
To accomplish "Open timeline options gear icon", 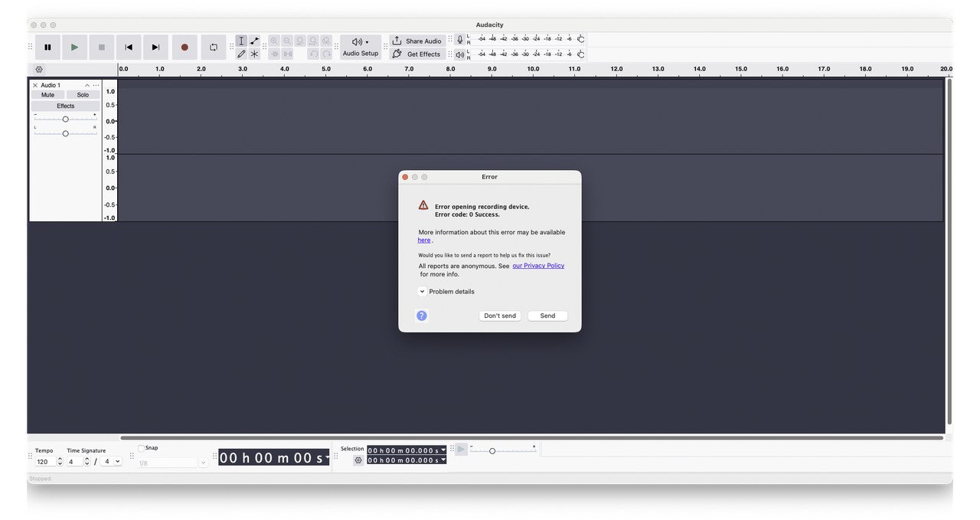I will [39, 70].
